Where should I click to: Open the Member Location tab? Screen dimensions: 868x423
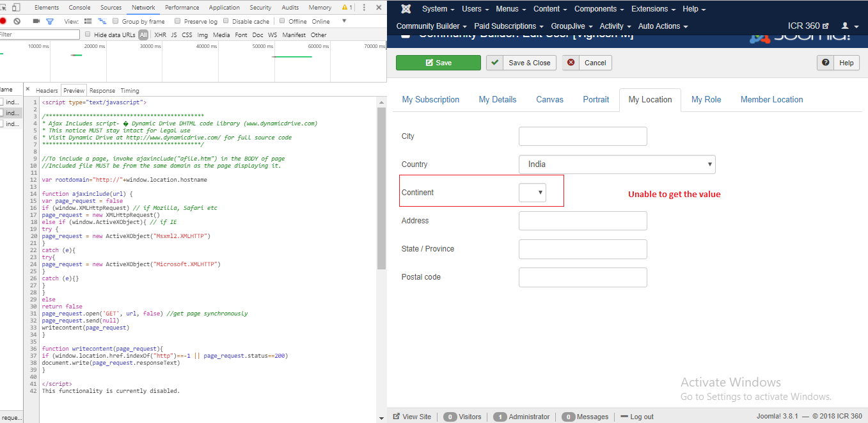(771, 100)
